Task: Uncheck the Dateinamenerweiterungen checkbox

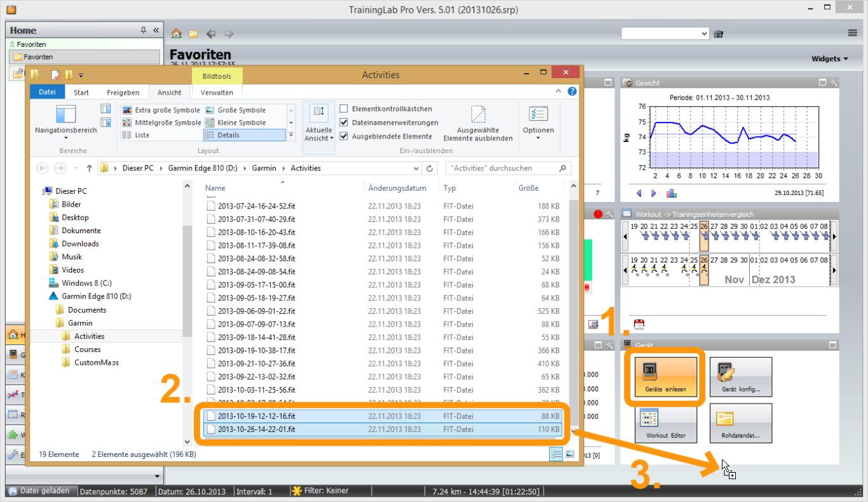Action: click(x=344, y=122)
